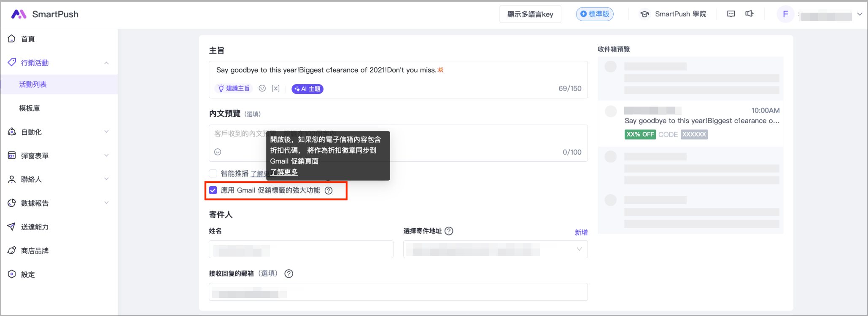Click the 建議主旨 suggestion button

(234, 88)
